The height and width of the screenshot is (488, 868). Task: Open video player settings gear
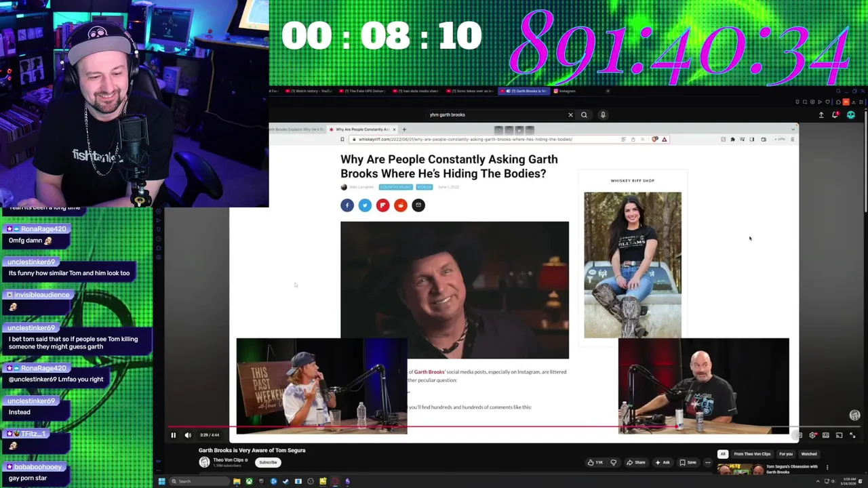pos(812,435)
